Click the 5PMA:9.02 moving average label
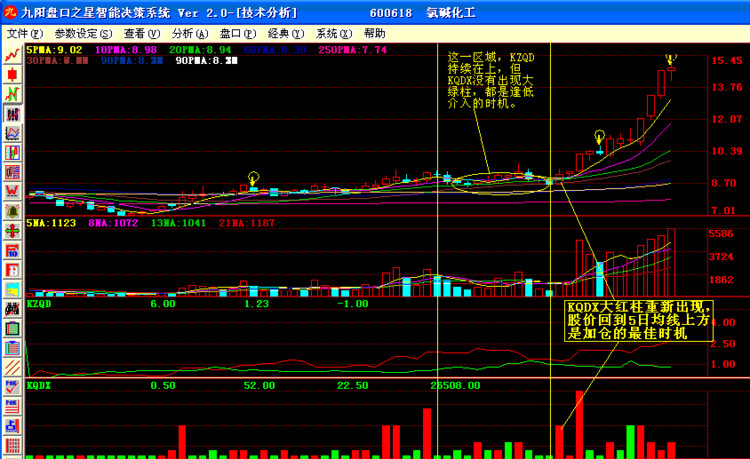Screen dimensions: 750x459 54,50
